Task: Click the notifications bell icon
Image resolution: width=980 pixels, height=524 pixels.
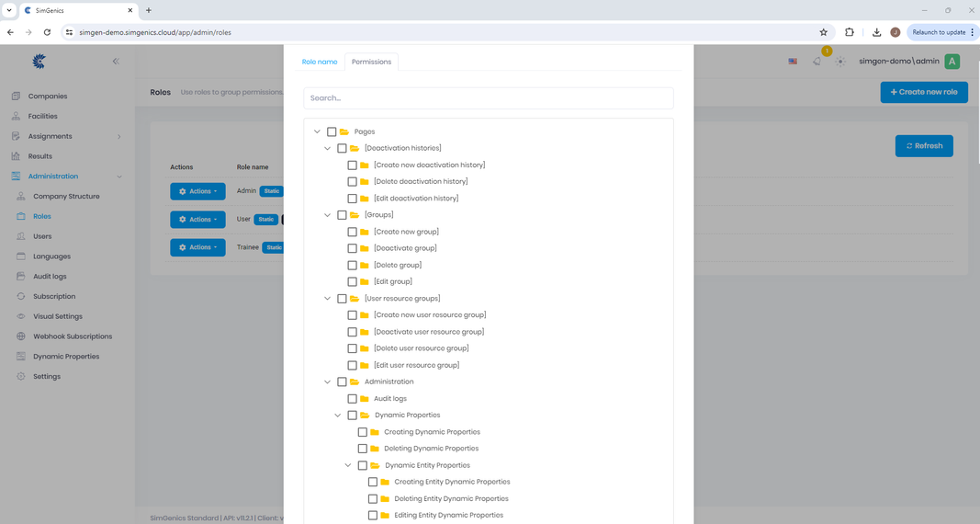Action: click(x=817, y=62)
